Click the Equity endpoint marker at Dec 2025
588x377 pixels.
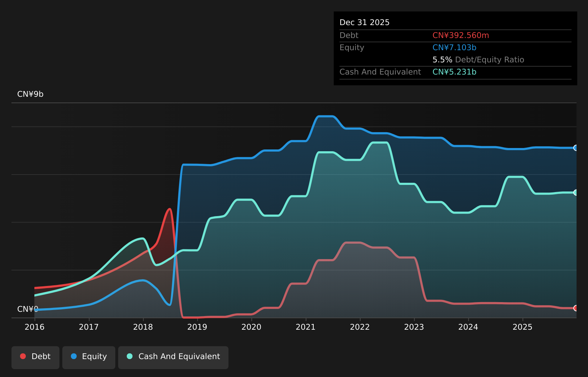click(x=576, y=148)
